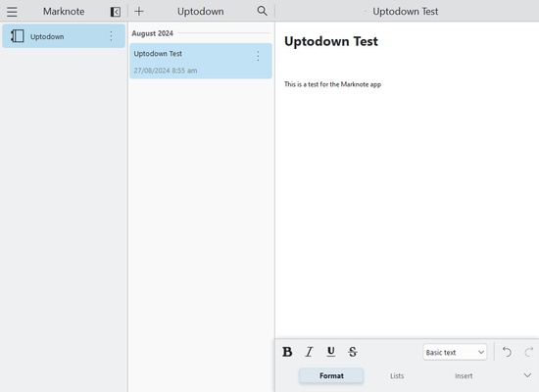Switch to the Format tab
Viewport: 539px width, 392px height.
[331, 376]
